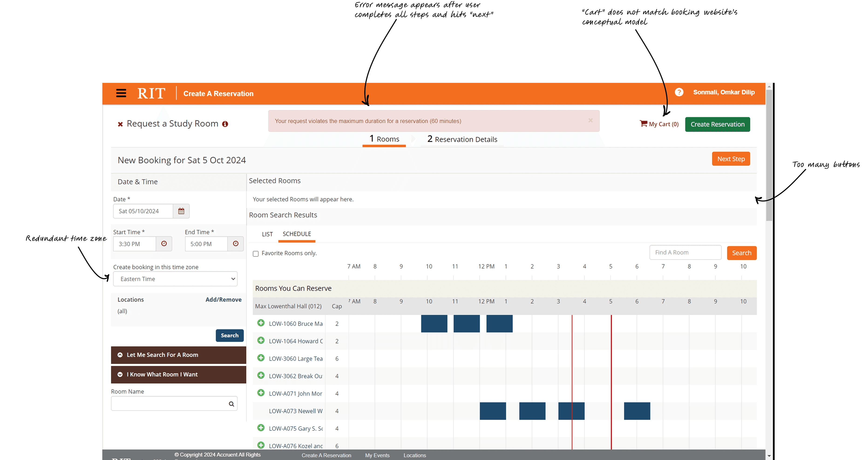Enable Favorite Rooms only checkbox
868x460 pixels.
[x=256, y=254]
